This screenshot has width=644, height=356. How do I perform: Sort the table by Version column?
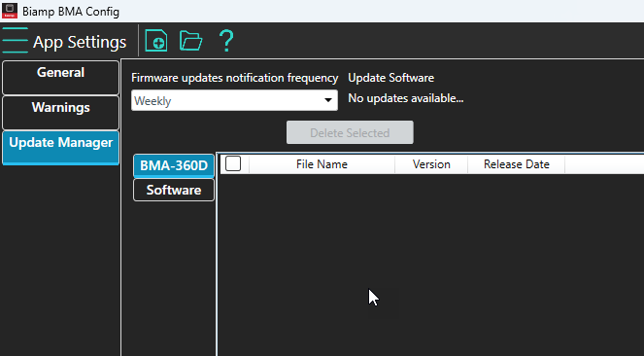tap(431, 164)
